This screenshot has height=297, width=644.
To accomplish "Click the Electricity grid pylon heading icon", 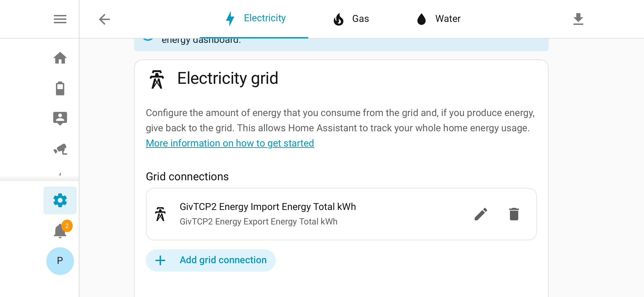I will pos(157,79).
